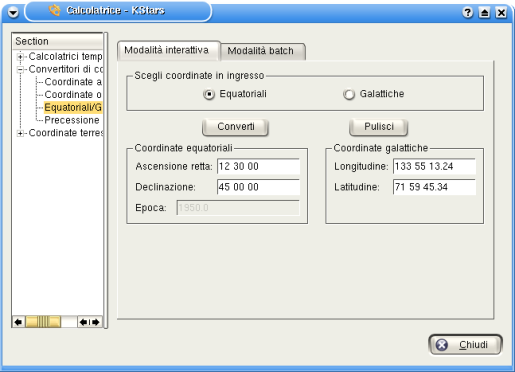The height and width of the screenshot is (372, 515).
Task: Select the Galattiche radio button
Action: click(349, 94)
